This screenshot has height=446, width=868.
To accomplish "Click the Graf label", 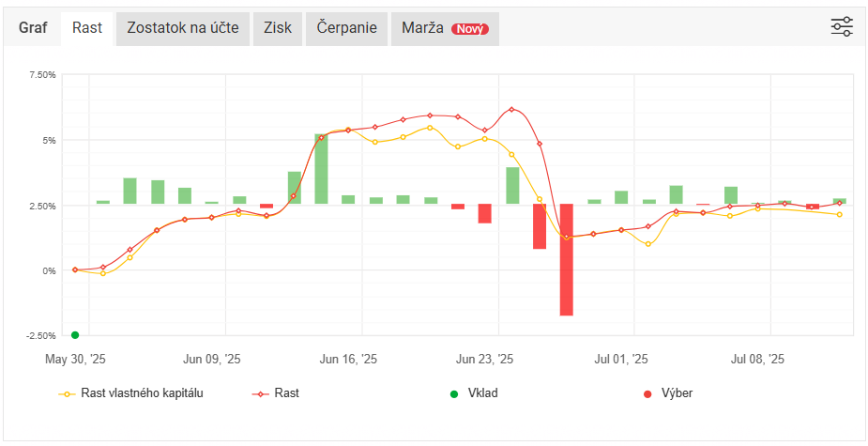I will (33, 28).
